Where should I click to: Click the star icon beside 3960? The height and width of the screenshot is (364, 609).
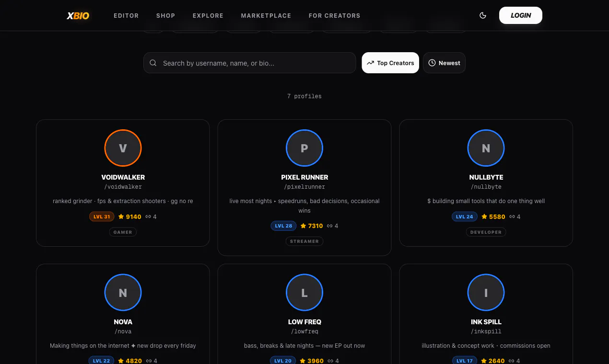pyautogui.click(x=303, y=361)
